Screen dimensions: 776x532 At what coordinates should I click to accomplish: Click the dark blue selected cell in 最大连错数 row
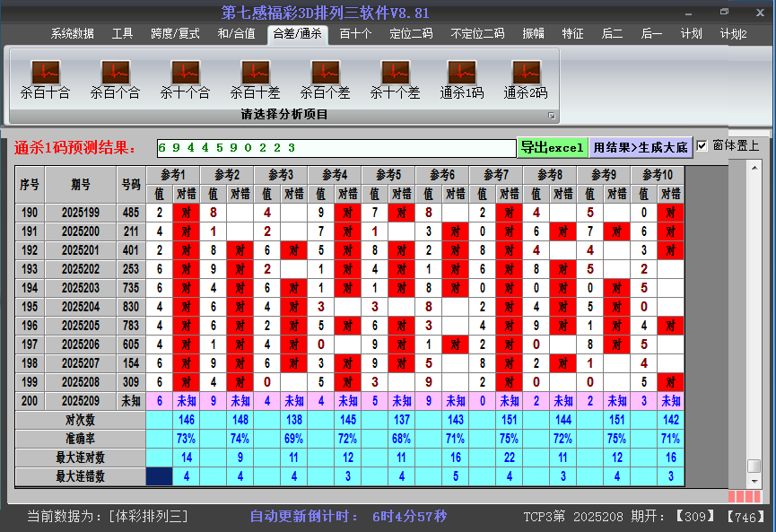pyautogui.click(x=160, y=476)
